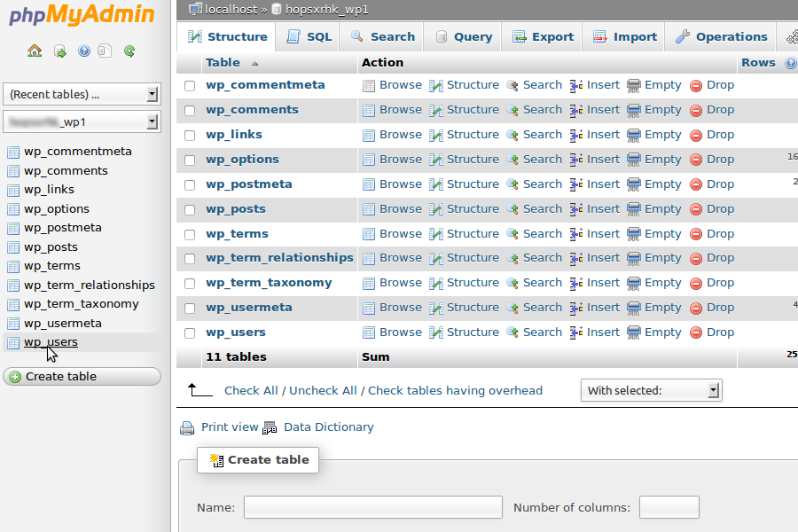Select wp_users in the sidebar table list
The width and height of the screenshot is (798, 532).
pos(51,342)
